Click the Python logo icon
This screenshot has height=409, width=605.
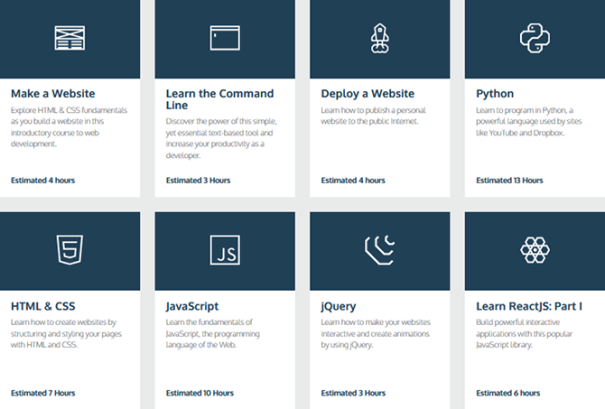[x=535, y=38]
